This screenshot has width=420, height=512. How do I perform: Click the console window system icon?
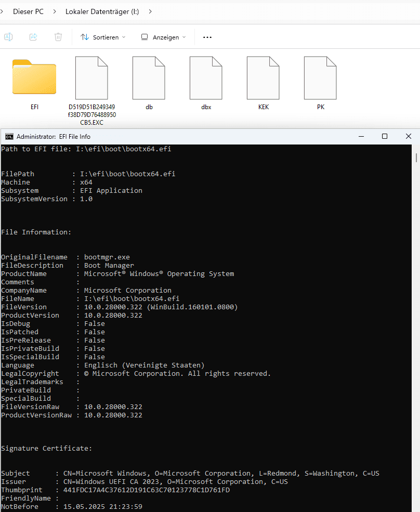[9, 137]
